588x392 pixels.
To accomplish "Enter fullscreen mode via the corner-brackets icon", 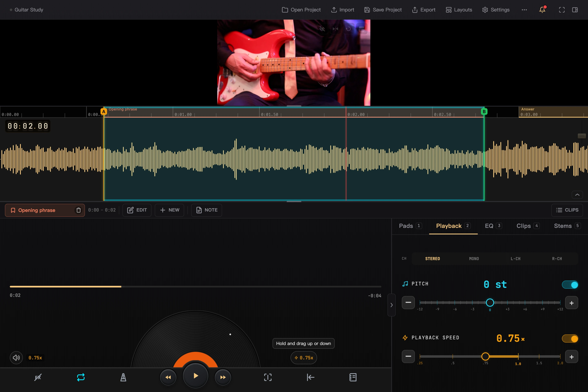I will (562, 10).
